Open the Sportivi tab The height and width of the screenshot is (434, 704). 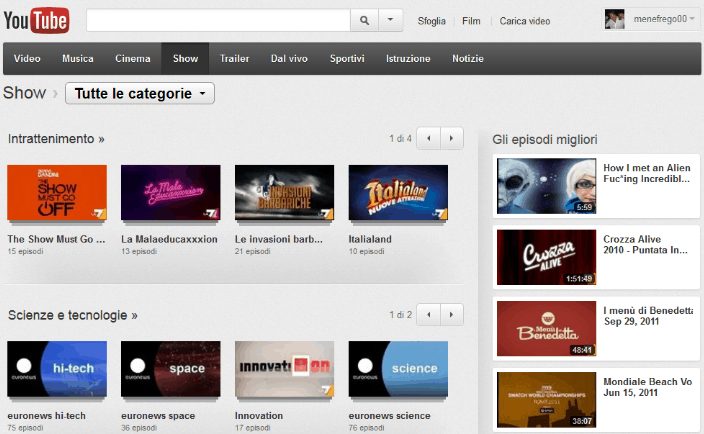tap(347, 59)
